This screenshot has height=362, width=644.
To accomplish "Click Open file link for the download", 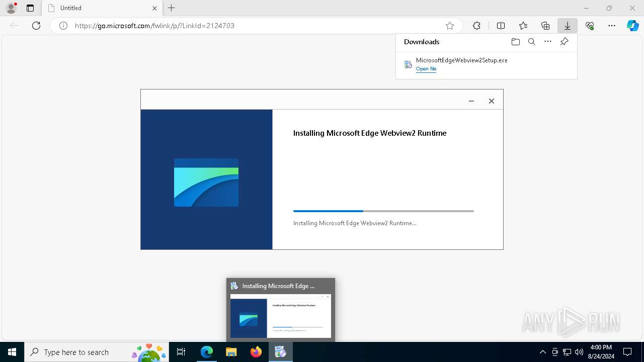I will 426,69.
